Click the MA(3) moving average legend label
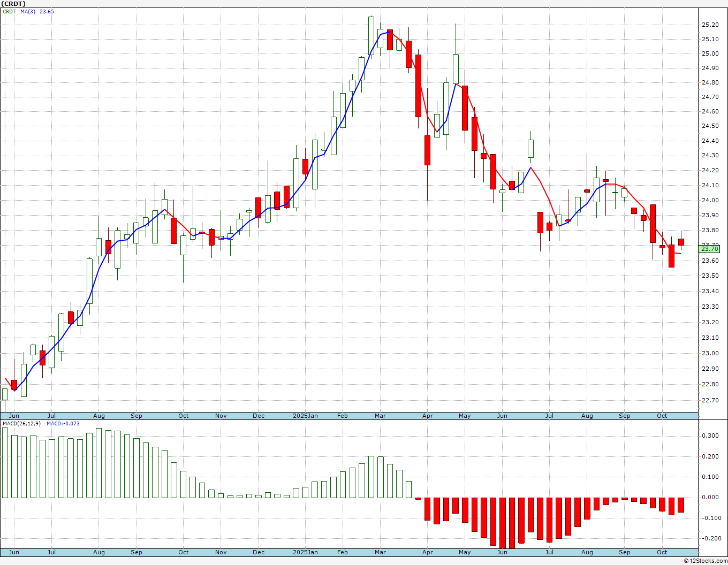Screen dimensions: 728x565 [28, 11]
